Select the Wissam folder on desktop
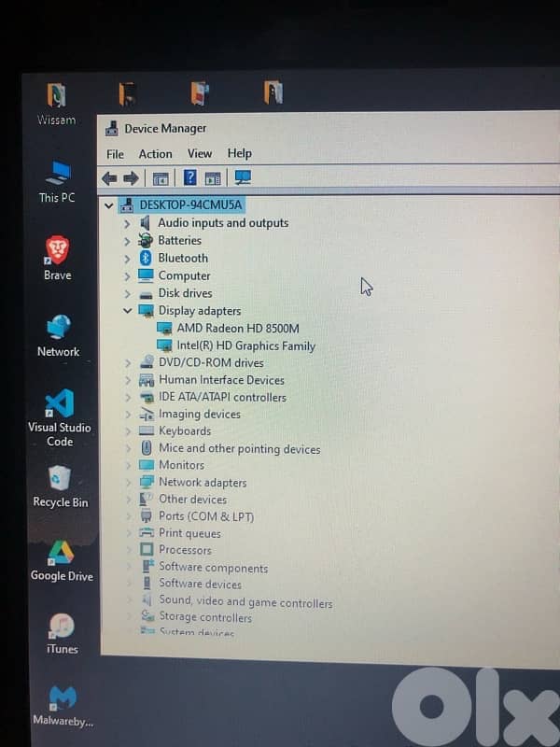Screen dimensions: 560x747 coord(57,104)
